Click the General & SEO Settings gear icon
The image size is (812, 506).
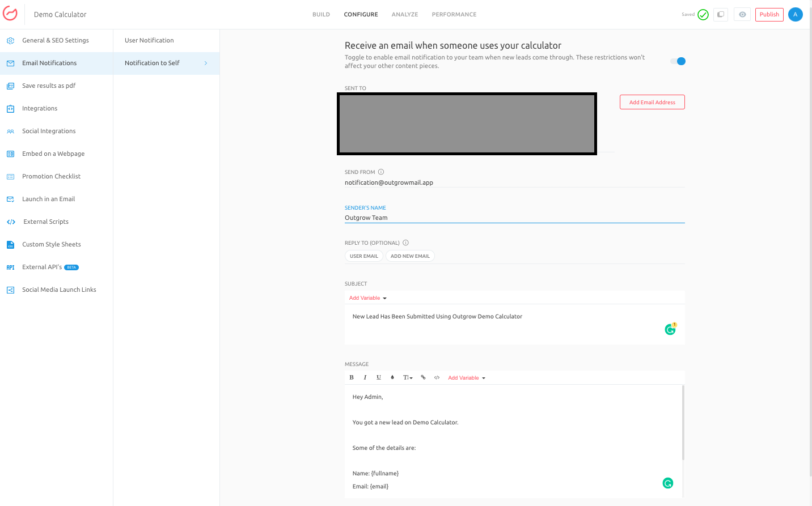click(x=10, y=41)
